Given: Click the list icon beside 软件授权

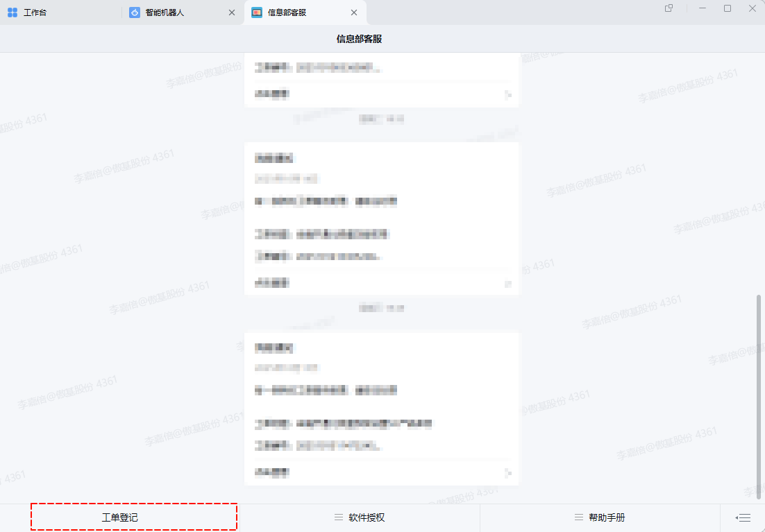Looking at the screenshot, I should click(x=339, y=517).
